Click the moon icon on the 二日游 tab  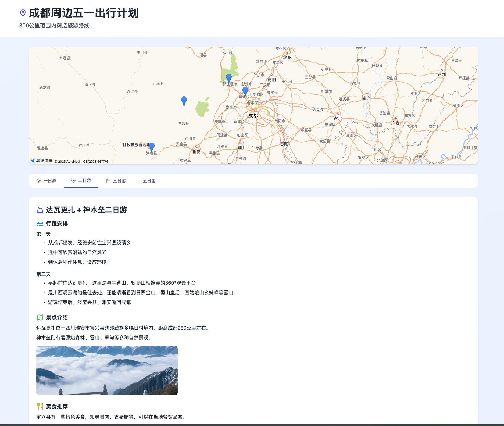click(x=73, y=180)
